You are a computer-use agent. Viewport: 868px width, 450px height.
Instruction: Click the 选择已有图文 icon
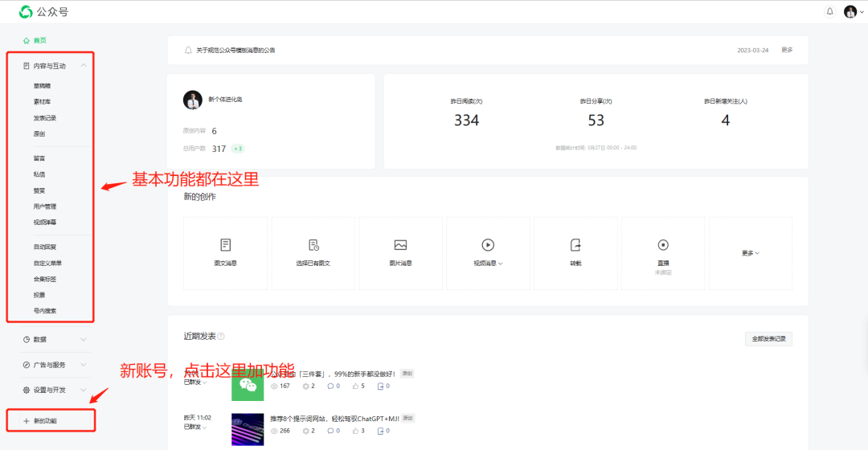[x=313, y=244]
